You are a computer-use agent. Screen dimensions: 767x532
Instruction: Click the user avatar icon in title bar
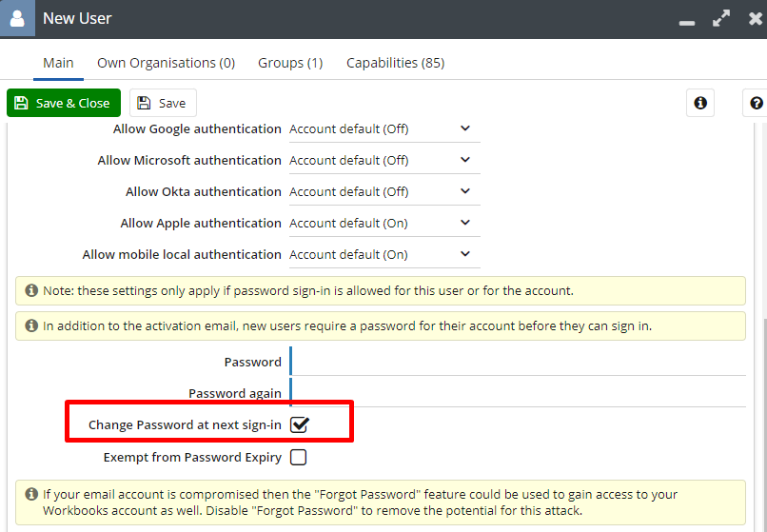coord(17,18)
